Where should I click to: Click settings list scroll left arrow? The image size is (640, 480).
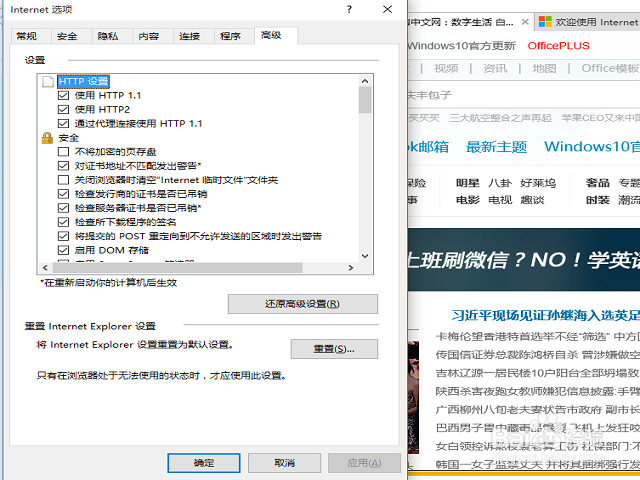coord(45,268)
